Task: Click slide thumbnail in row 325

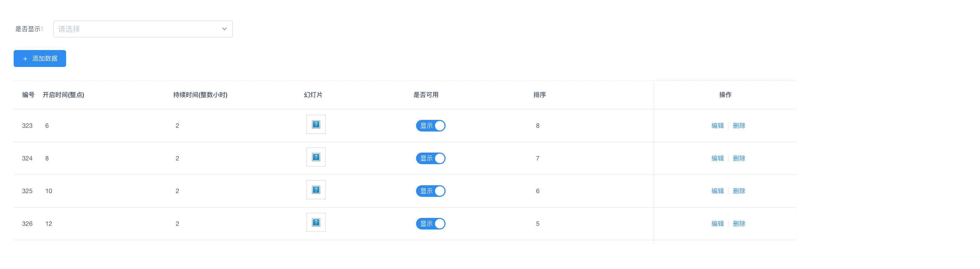Action: pos(316,190)
